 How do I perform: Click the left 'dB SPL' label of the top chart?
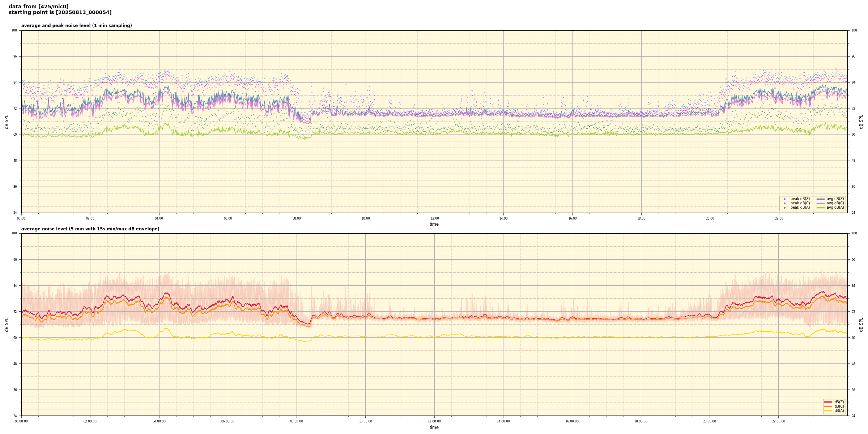pyautogui.click(x=7, y=122)
